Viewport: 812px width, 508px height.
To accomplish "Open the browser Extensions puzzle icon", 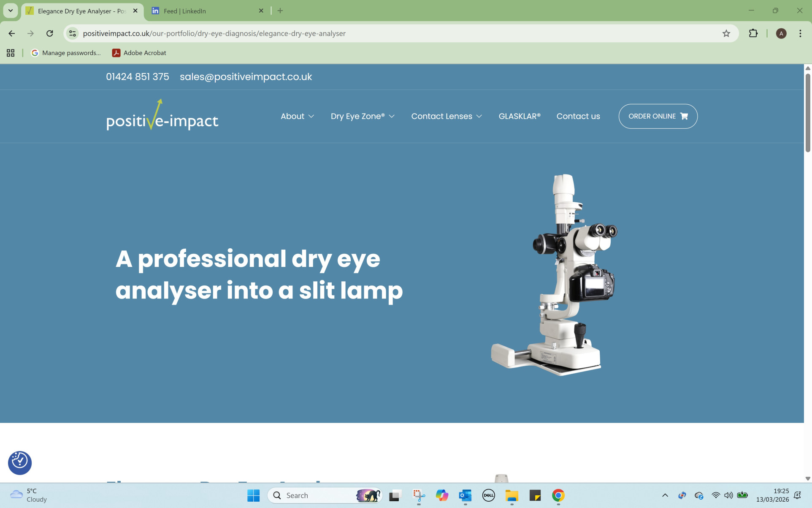I will click(x=753, y=33).
